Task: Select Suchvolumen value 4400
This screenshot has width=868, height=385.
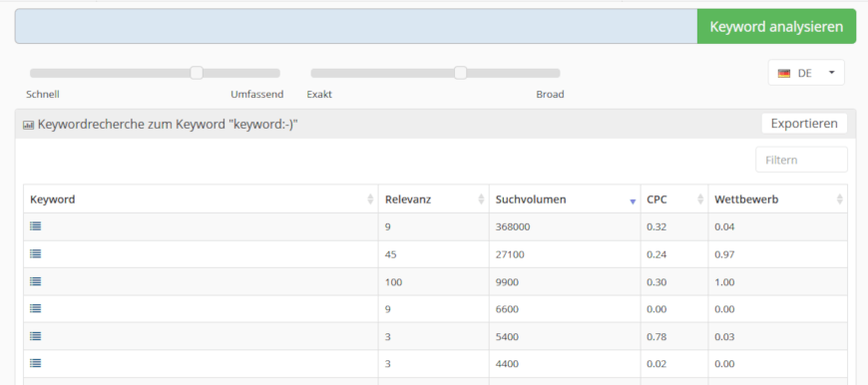Action: 507,364
